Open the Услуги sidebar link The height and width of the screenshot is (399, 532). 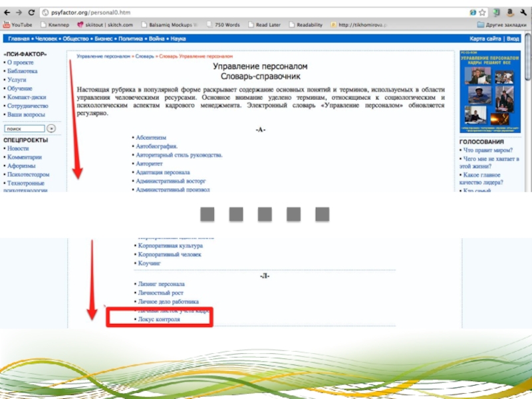click(17, 80)
